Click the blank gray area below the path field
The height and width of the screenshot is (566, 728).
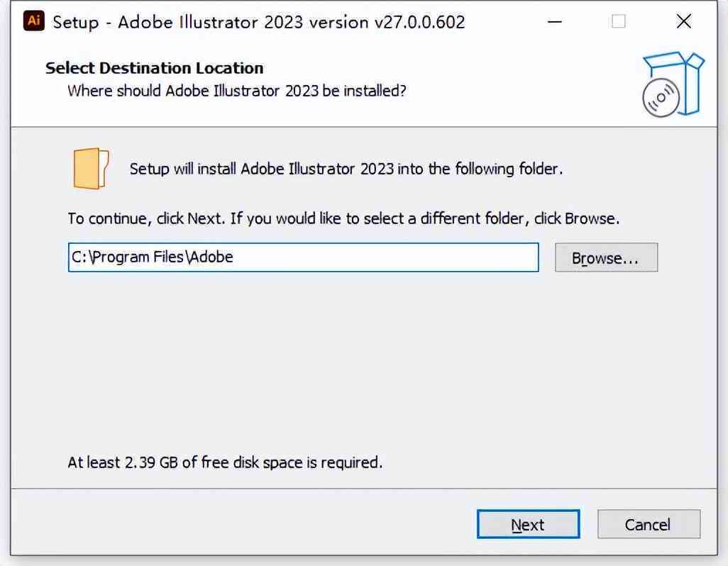point(362,362)
